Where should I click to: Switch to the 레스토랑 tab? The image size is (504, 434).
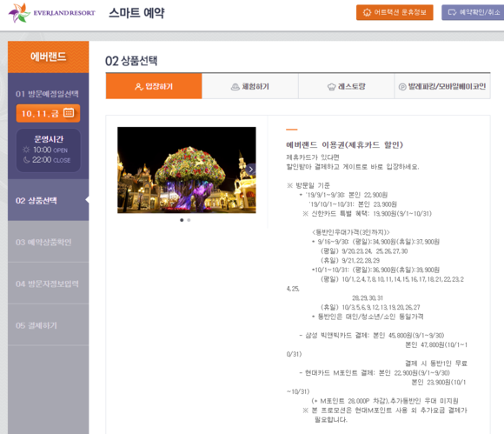coord(346,86)
